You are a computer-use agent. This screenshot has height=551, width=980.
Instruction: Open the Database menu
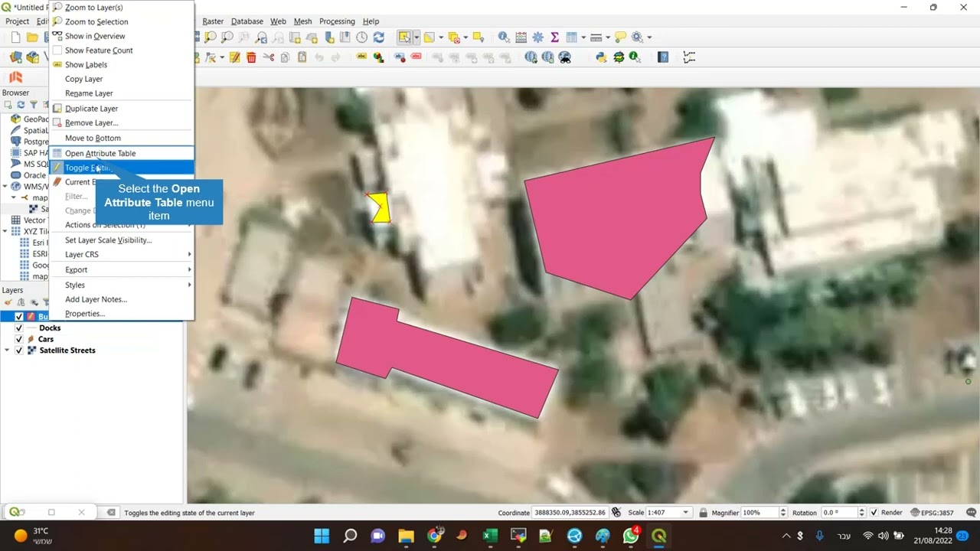point(247,21)
